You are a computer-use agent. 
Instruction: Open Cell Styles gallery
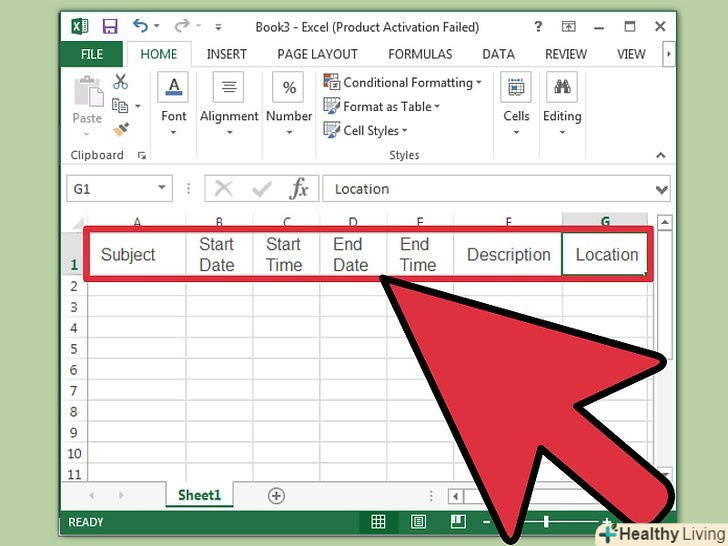click(365, 131)
